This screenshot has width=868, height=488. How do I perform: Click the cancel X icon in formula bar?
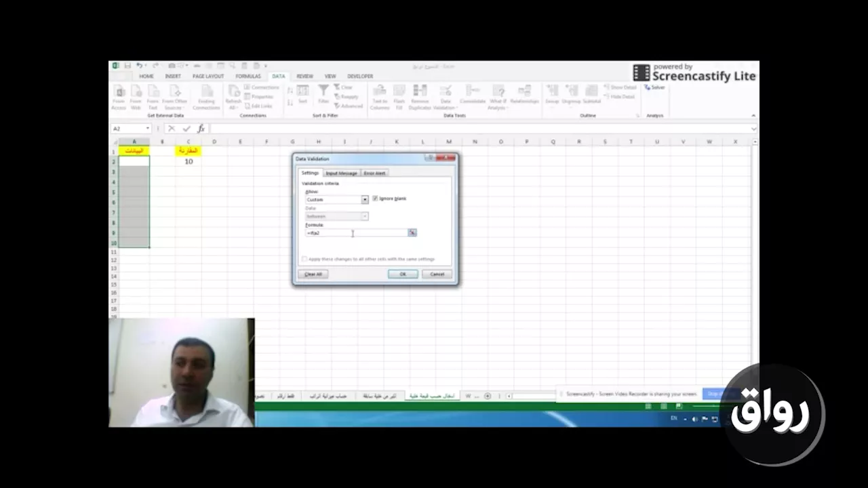coord(172,129)
